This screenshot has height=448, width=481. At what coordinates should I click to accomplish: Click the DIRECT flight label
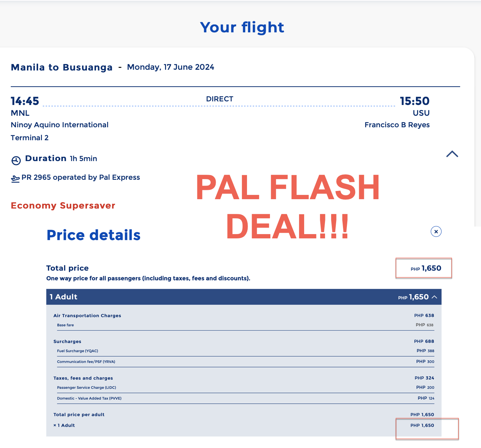tap(219, 99)
